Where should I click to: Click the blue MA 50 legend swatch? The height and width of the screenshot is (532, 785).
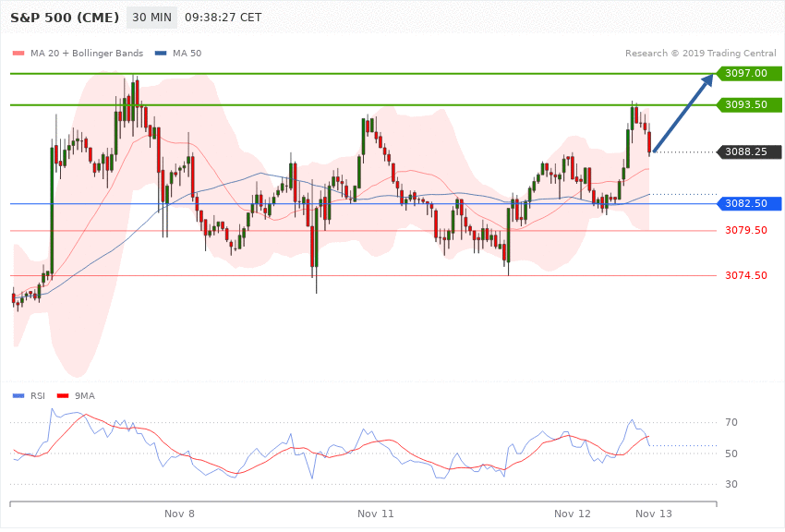point(161,54)
